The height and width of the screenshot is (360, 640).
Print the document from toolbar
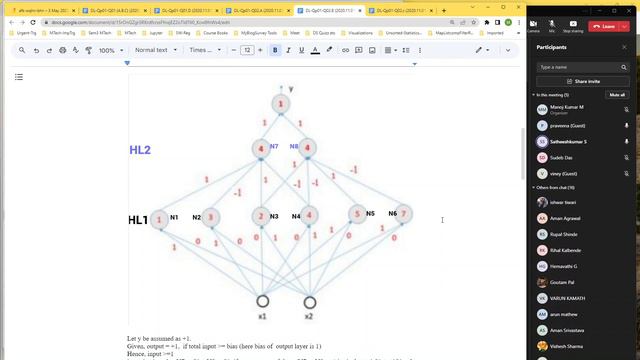tap(62, 50)
